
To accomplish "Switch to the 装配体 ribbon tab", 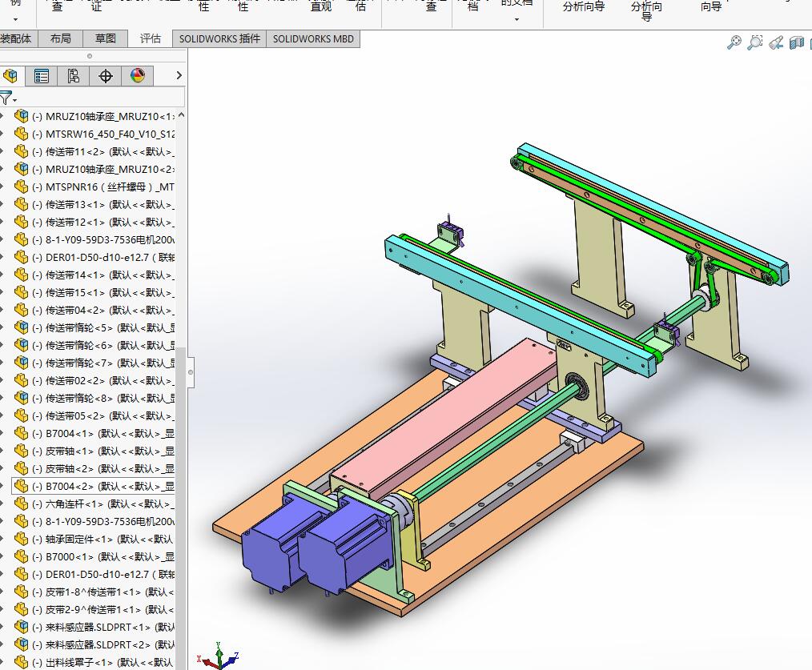I will (16, 38).
